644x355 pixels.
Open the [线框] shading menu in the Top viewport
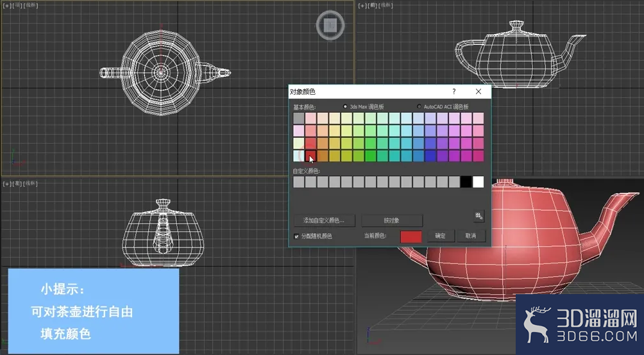click(30, 6)
